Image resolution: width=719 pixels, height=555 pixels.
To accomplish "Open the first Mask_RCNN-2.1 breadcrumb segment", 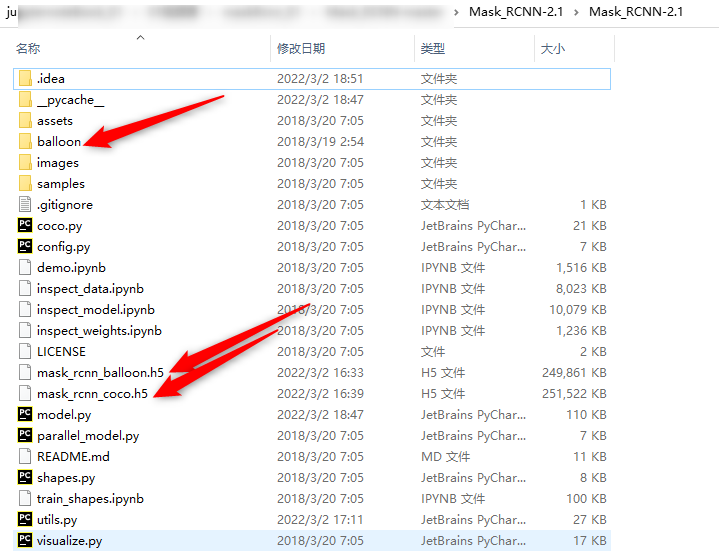I will click(x=516, y=12).
